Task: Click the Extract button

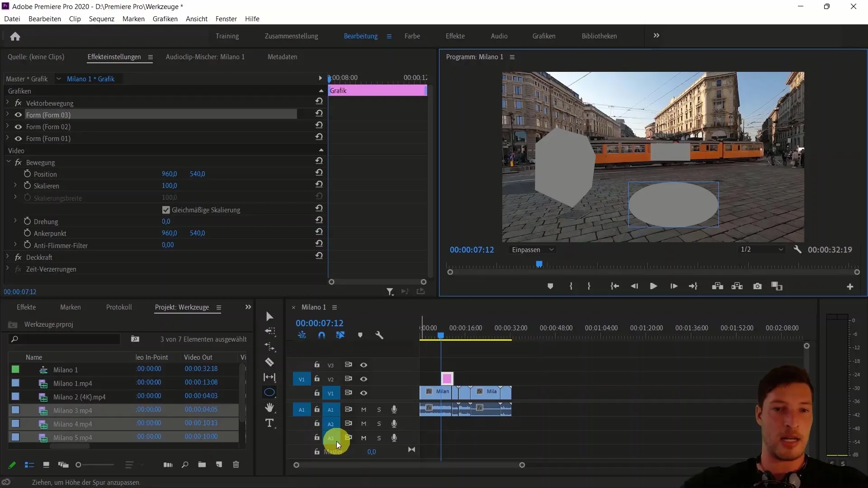Action: point(737,286)
